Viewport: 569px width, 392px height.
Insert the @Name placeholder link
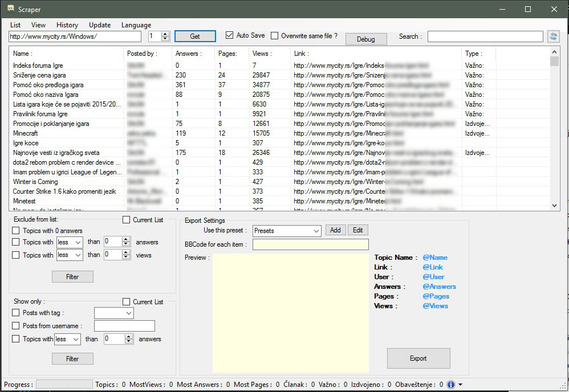point(435,258)
